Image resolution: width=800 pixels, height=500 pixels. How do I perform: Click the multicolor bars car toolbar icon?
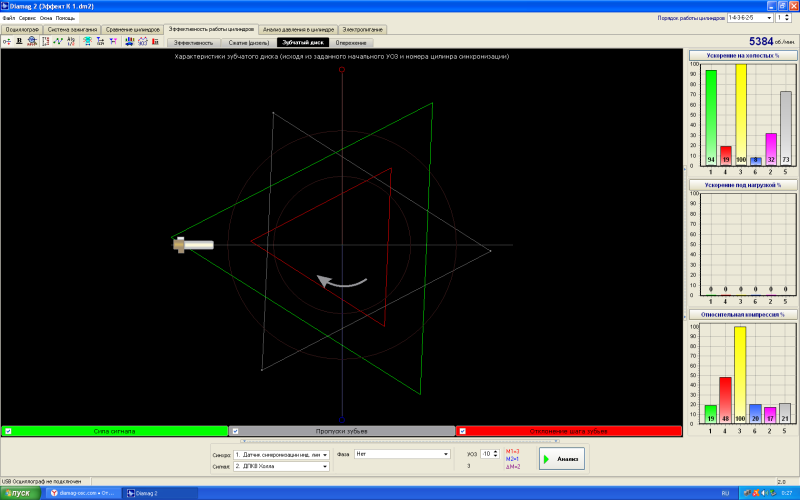(130, 41)
